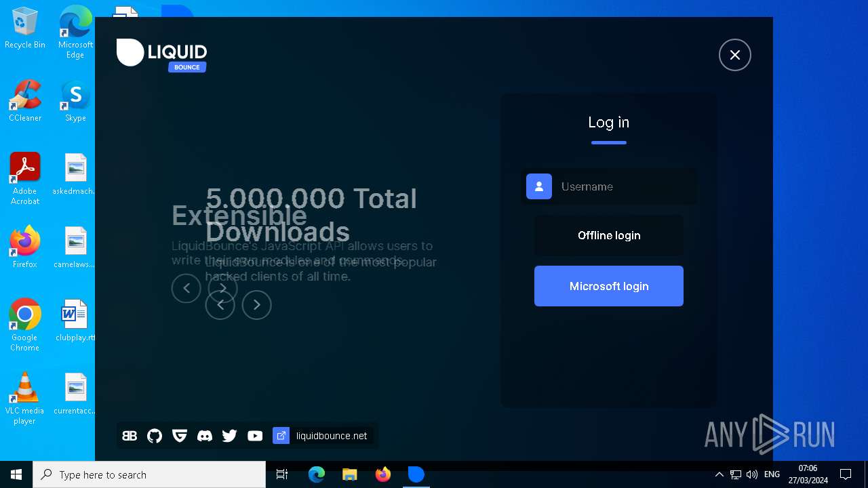Image resolution: width=868 pixels, height=488 pixels.
Task: Select the camelaws image file
Action: (x=75, y=247)
